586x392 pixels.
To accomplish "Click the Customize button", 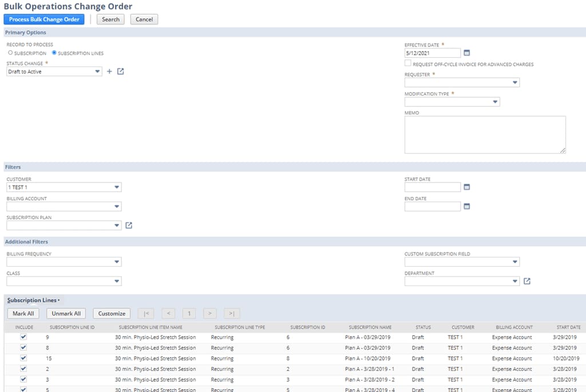I will pos(112,314).
